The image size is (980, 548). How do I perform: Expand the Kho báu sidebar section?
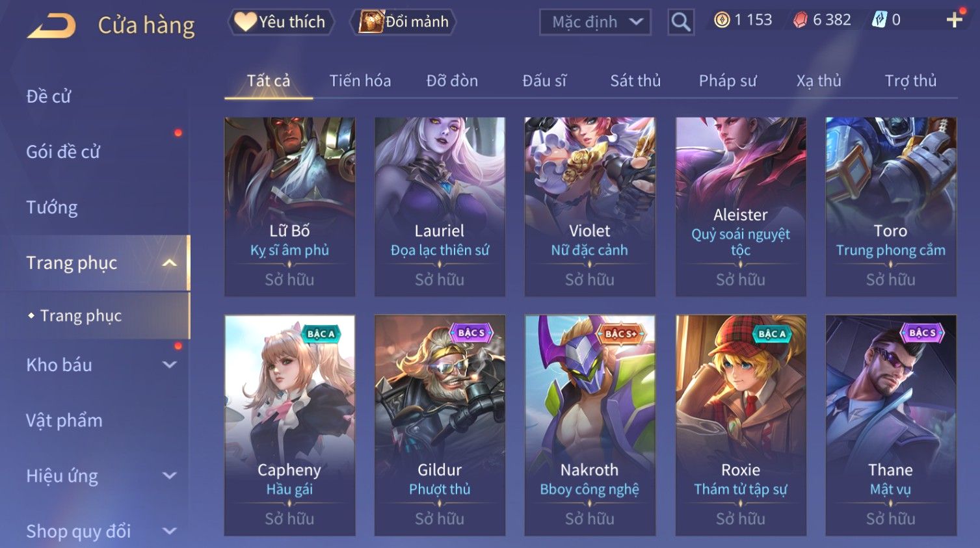pos(170,365)
